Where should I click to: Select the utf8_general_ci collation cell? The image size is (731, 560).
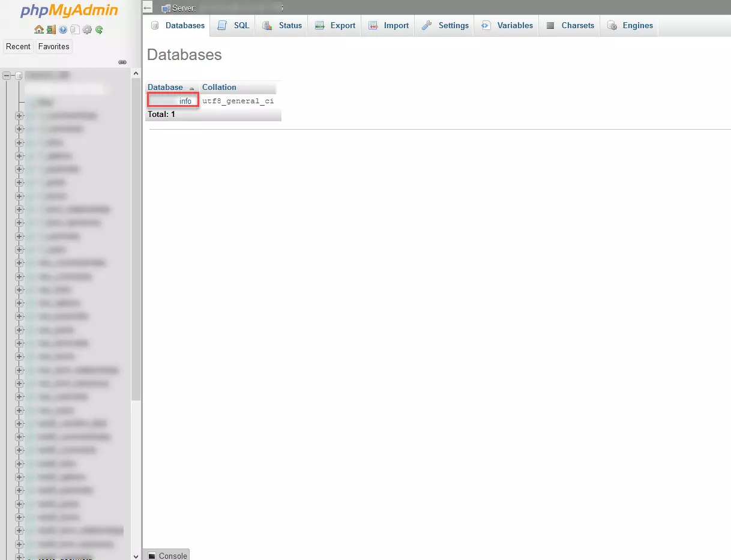click(238, 101)
